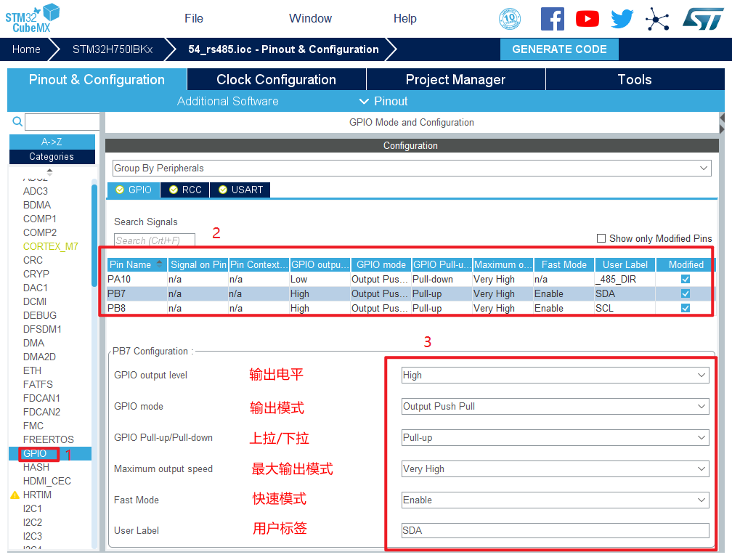
Task: Click the A->Z sorting button
Action: (x=52, y=142)
